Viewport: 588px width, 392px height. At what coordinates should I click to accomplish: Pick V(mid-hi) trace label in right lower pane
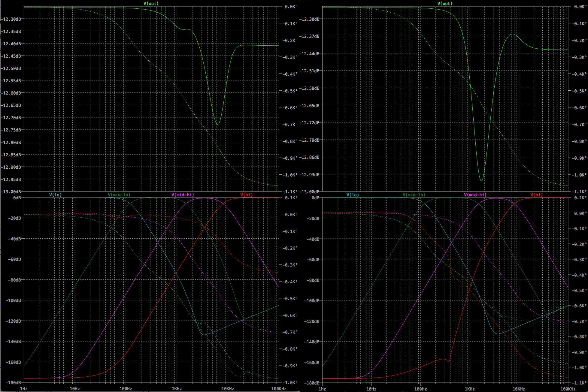tap(475, 195)
